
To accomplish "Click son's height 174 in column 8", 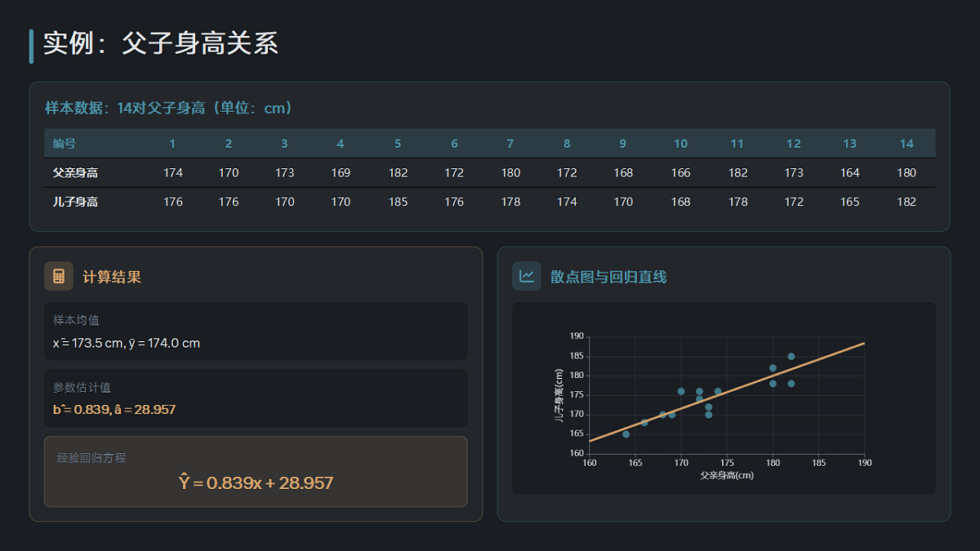I will click(567, 202).
